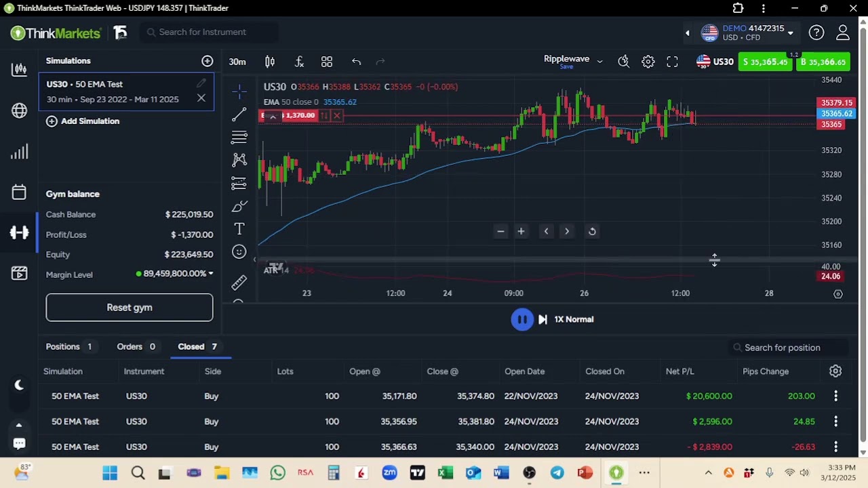Image resolution: width=868 pixels, height=488 pixels.
Task: Toggle dark mode moon icon
Action: pyautogui.click(x=19, y=385)
